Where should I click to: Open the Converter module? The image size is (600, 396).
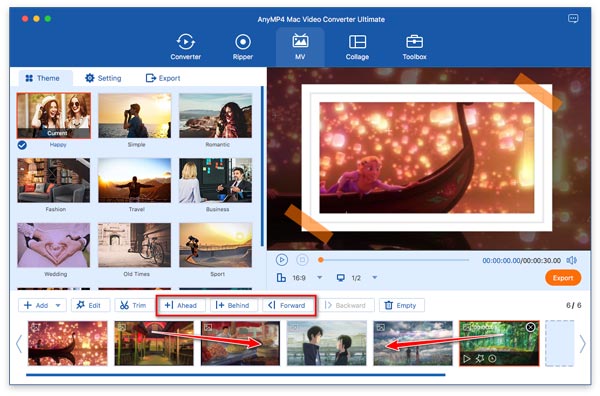(x=185, y=47)
